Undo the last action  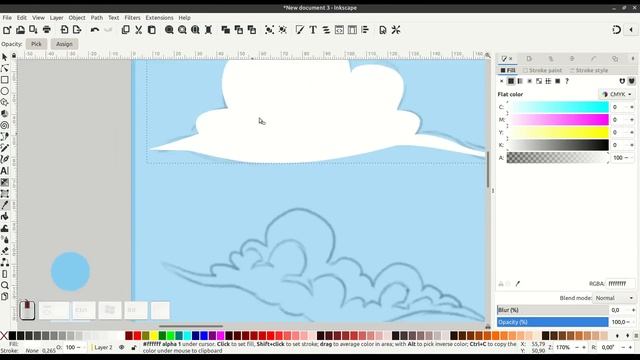[x=95, y=30]
